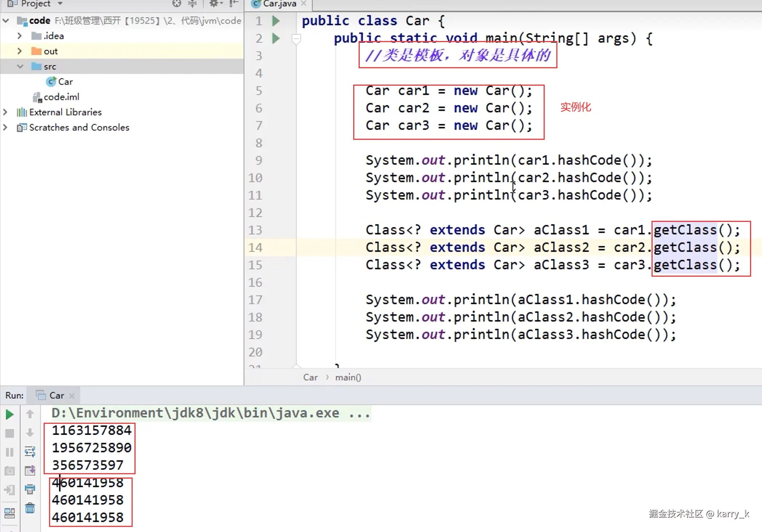Image resolution: width=762 pixels, height=532 pixels.
Task: Open Project panel settings gear
Action: (214, 4)
